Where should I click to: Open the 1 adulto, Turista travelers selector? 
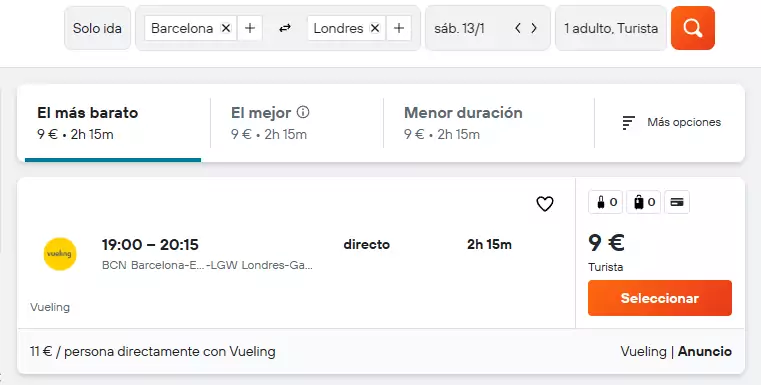611,28
